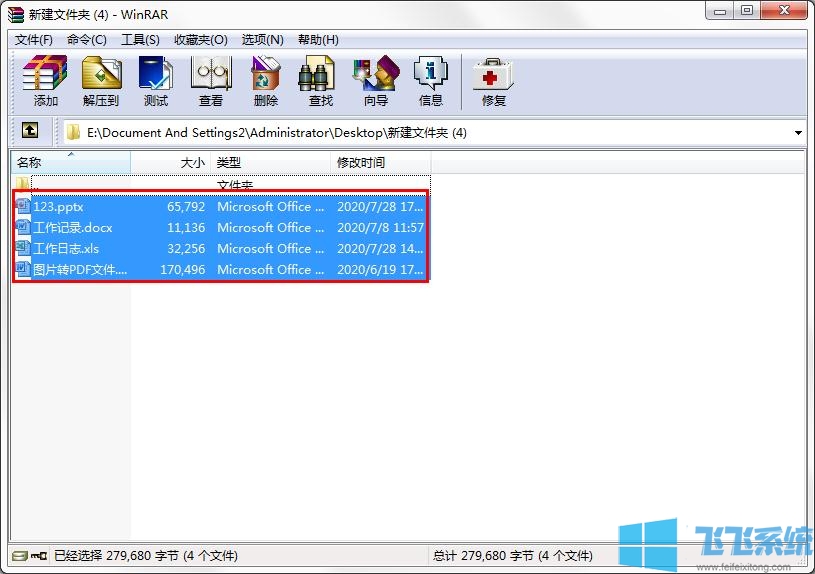Click the 测试 (Test) toolbar icon

155,81
